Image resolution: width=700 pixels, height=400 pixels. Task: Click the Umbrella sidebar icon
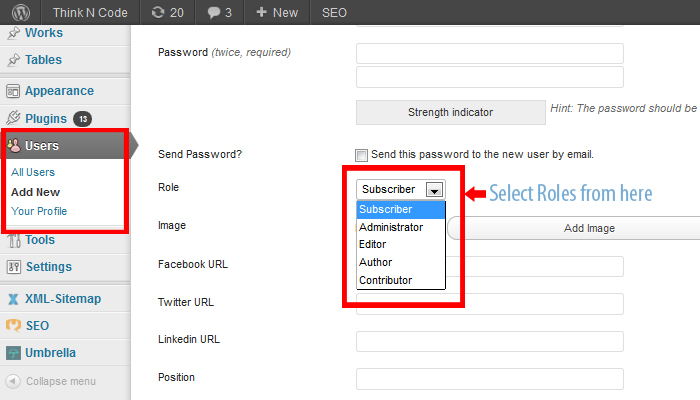tap(13, 353)
